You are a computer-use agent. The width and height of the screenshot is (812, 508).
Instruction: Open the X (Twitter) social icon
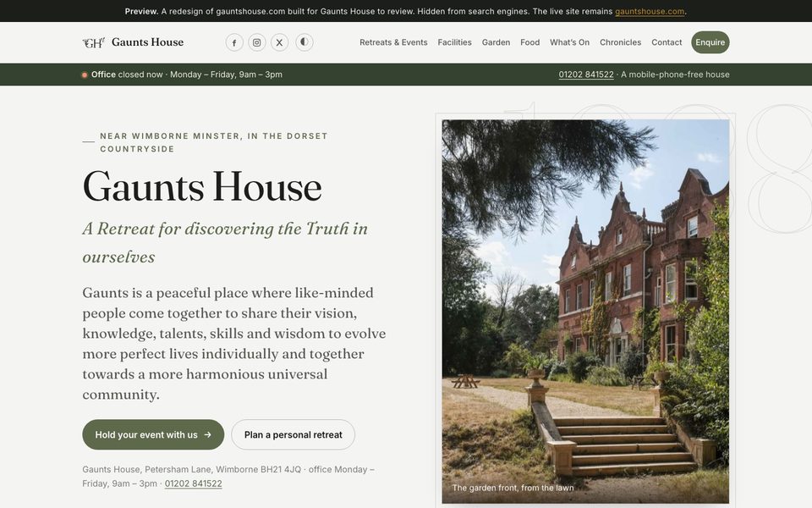280,42
